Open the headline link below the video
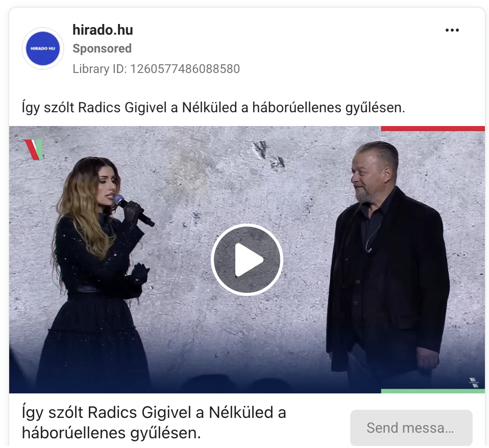This screenshot has height=448, width=489. click(x=154, y=422)
